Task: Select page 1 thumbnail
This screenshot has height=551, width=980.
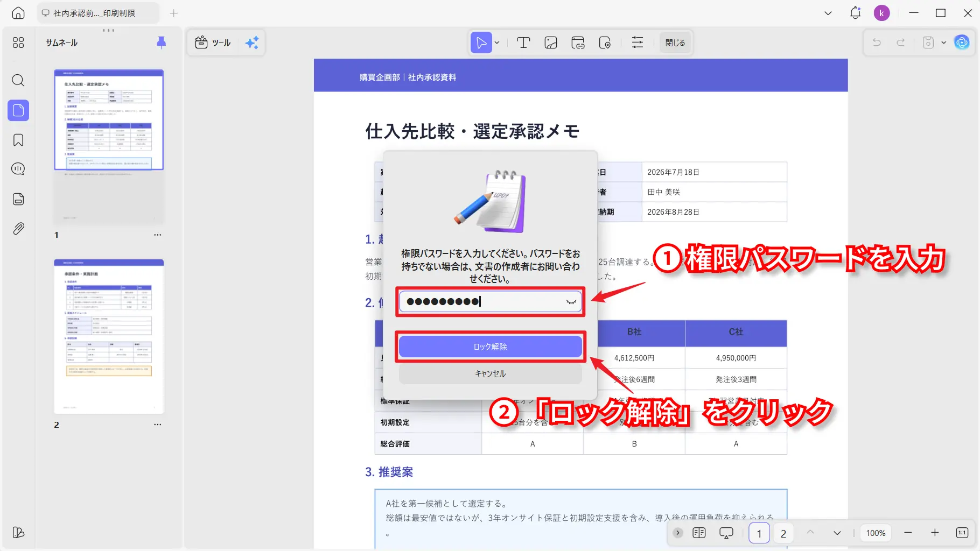Action: click(x=109, y=146)
